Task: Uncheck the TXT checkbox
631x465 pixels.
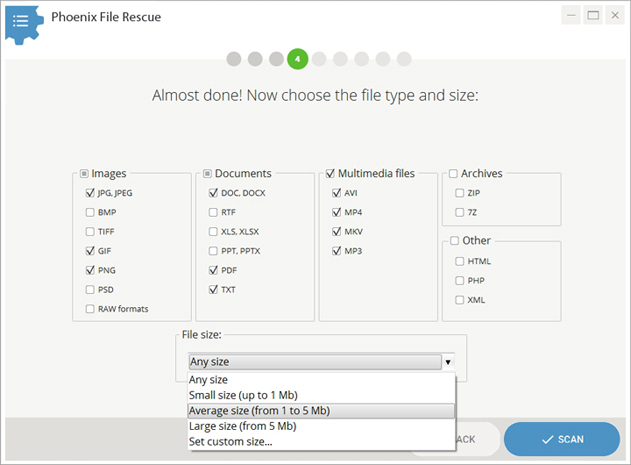Action: point(213,289)
